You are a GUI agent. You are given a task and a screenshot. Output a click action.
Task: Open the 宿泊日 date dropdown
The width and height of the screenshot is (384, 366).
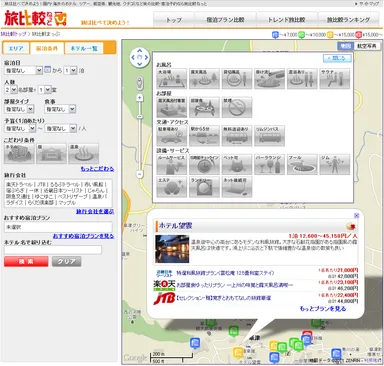pos(23,70)
